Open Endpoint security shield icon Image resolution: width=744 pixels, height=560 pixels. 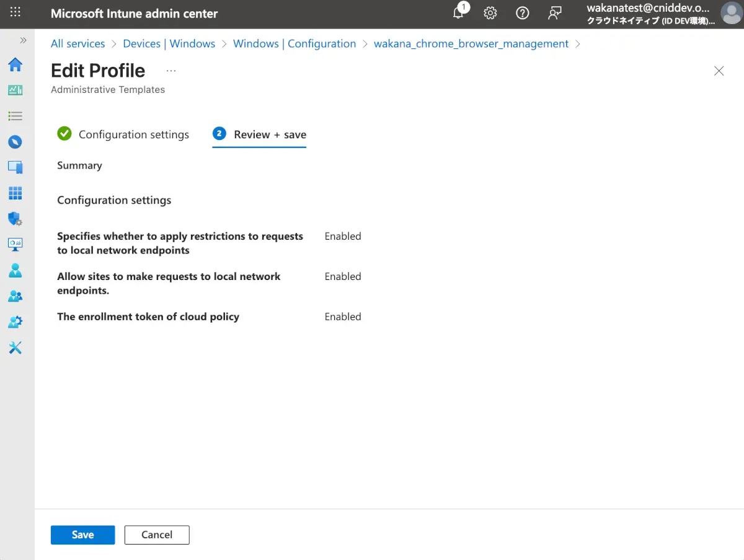15,219
